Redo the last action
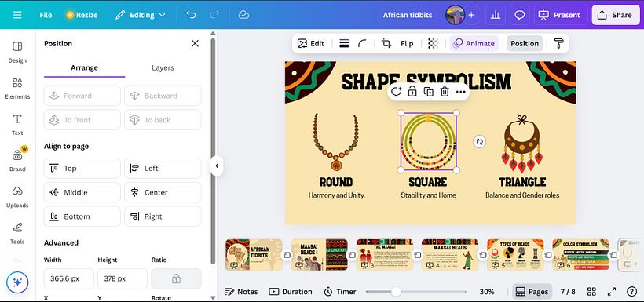This screenshot has height=302, width=644. pos(214,15)
